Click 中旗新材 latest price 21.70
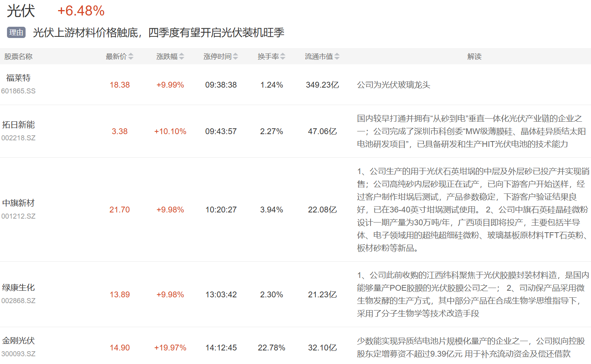Screen dimensions: 591x364 pos(119,210)
